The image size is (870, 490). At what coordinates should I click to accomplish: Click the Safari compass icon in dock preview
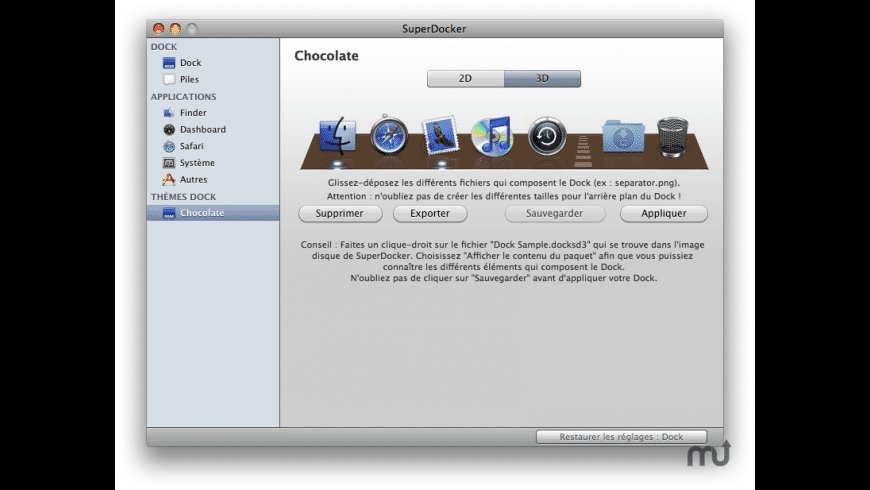tap(389, 135)
